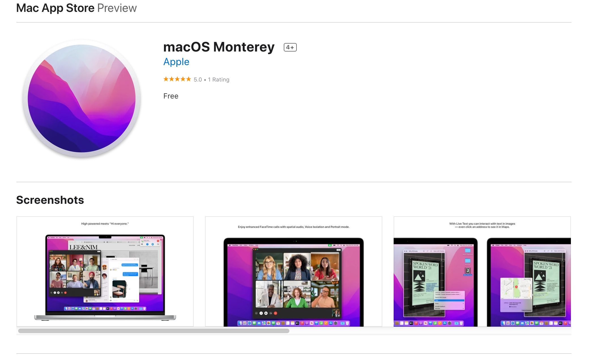Open the Mac App Store header link

click(55, 8)
